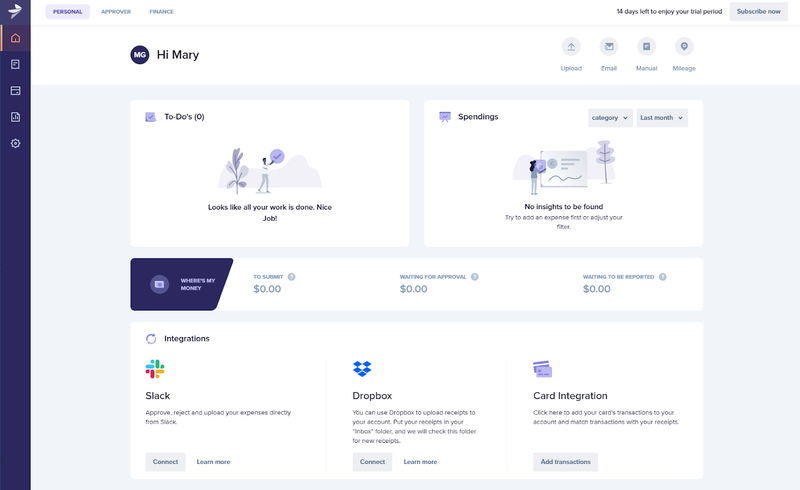Click the Slack logo

tap(155, 369)
